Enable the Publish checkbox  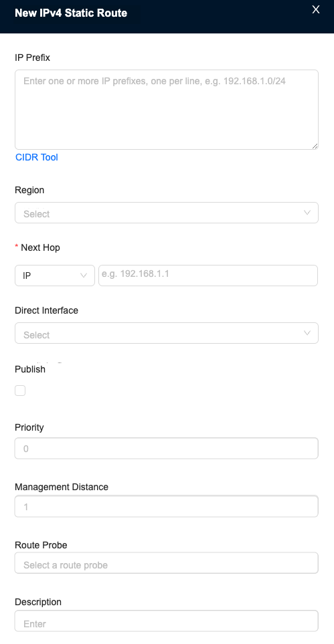[20, 391]
